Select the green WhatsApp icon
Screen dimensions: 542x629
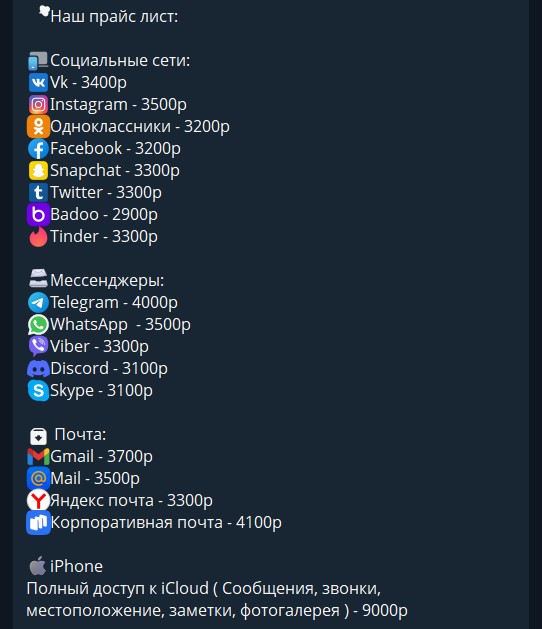coord(38,325)
